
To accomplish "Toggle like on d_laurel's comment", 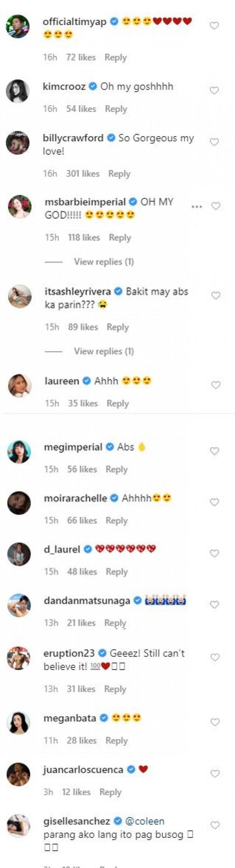I will click(215, 553).
